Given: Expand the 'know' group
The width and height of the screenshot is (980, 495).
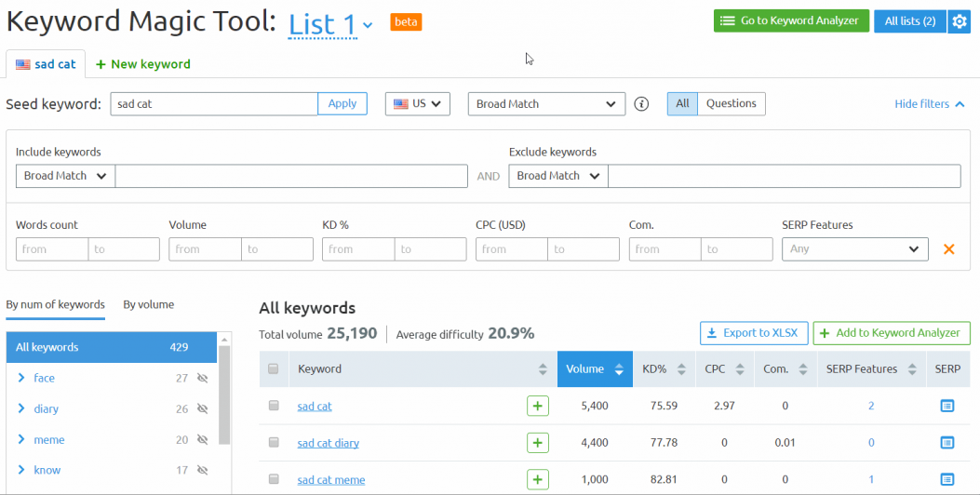Looking at the screenshot, I should [21, 470].
